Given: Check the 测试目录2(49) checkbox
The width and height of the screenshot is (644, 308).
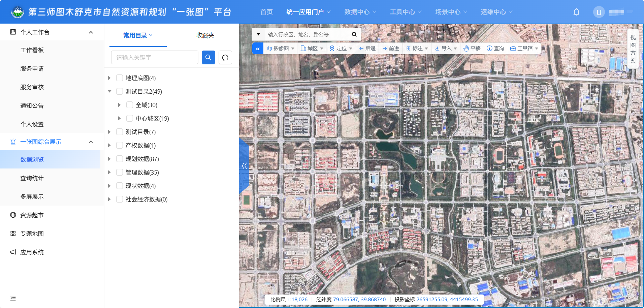Looking at the screenshot, I should [x=120, y=91].
